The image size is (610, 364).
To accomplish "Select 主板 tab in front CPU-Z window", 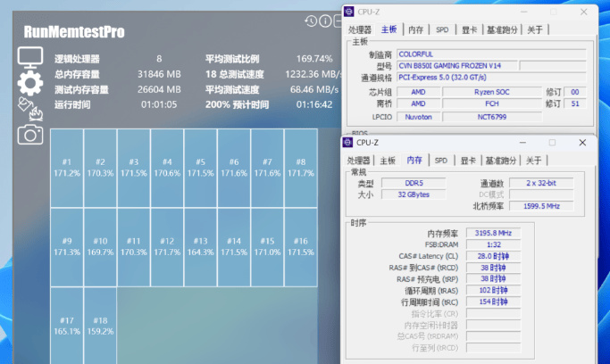I will tap(388, 161).
